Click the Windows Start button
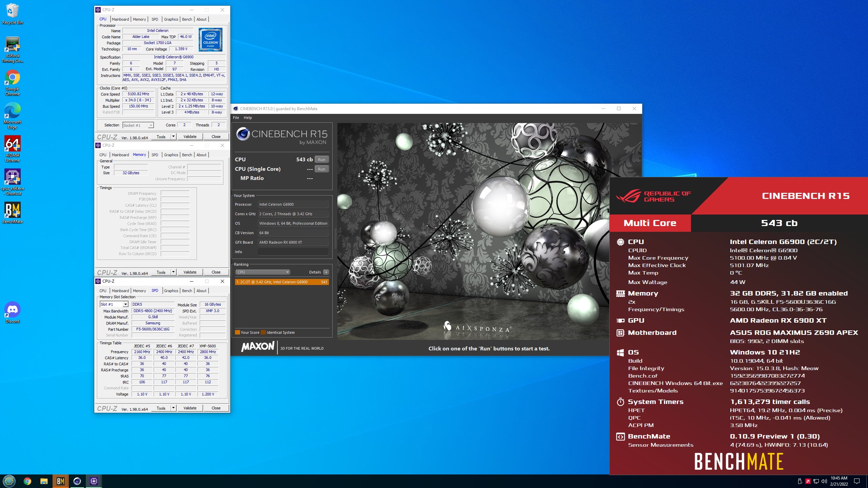Image resolution: width=868 pixels, height=488 pixels. (x=9, y=481)
